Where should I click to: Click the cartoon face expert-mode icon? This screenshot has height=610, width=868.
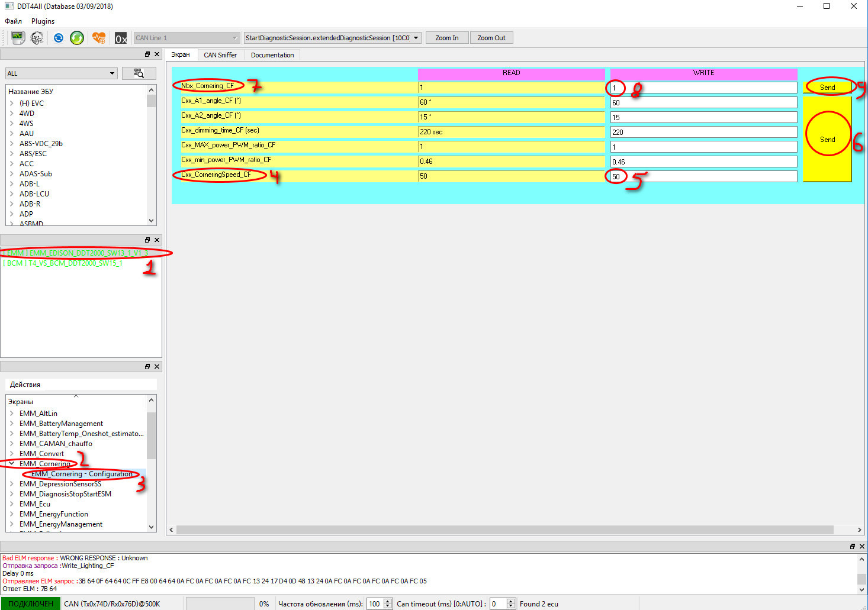pos(37,38)
